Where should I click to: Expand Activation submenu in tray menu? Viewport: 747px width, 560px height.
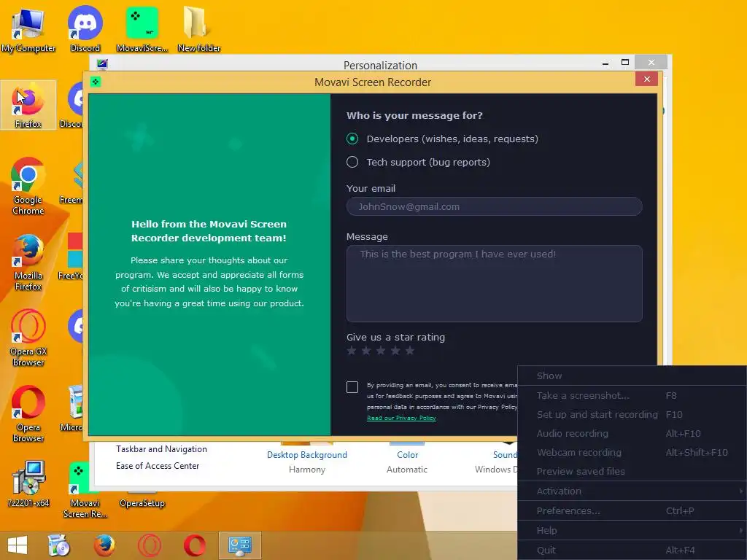coord(632,491)
